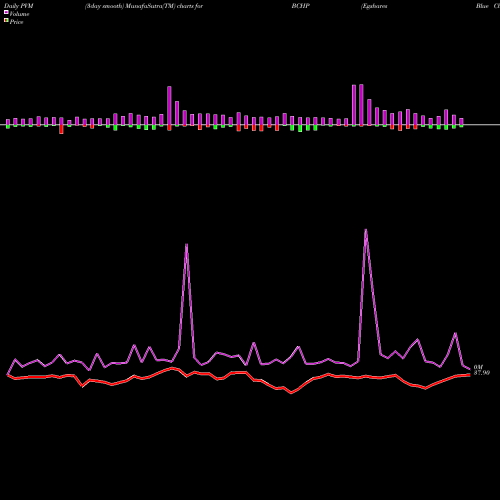Screen dimensions: 500x500
Task: Select the 'Volume' legend label
Action: tap(19, 14)
